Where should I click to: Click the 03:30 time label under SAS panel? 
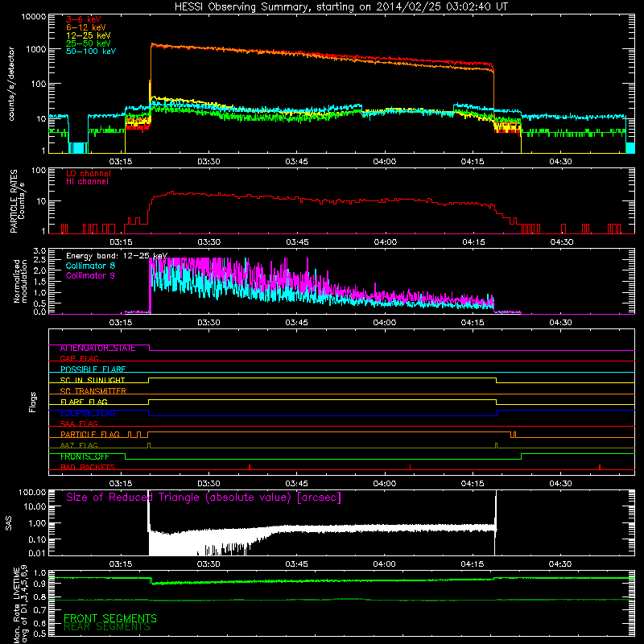[208, 564]
